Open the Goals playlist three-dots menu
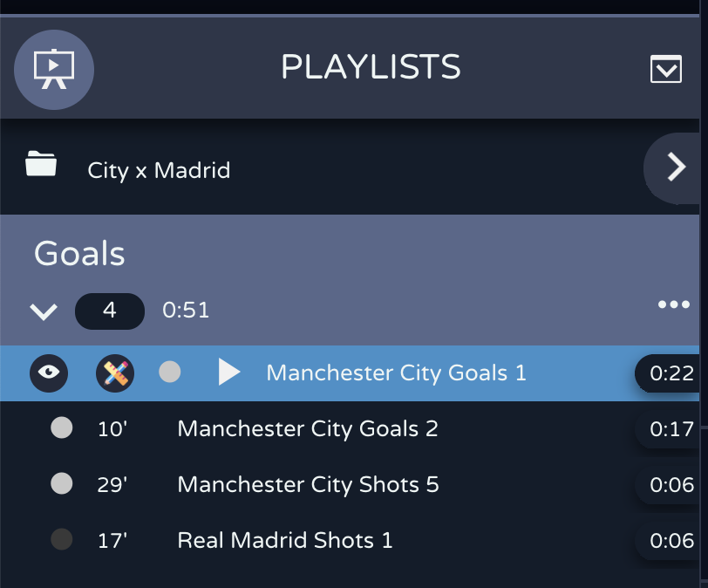 [x=674, y=304]
